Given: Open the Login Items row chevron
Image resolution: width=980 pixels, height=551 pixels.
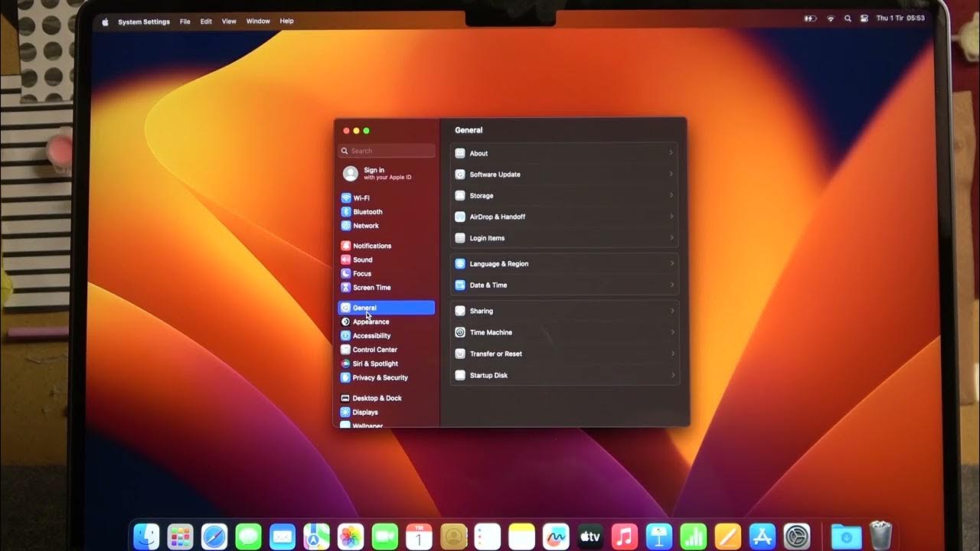Looking at the screenshot, I should tap(671, 238).
